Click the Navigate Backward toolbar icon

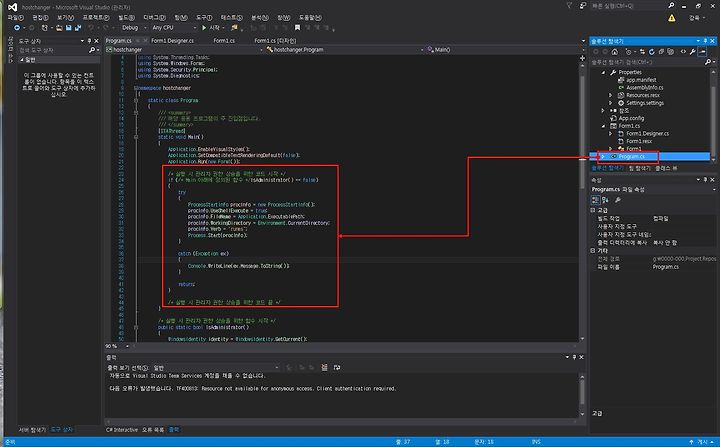pyautogui.click(x=17, y=28)
